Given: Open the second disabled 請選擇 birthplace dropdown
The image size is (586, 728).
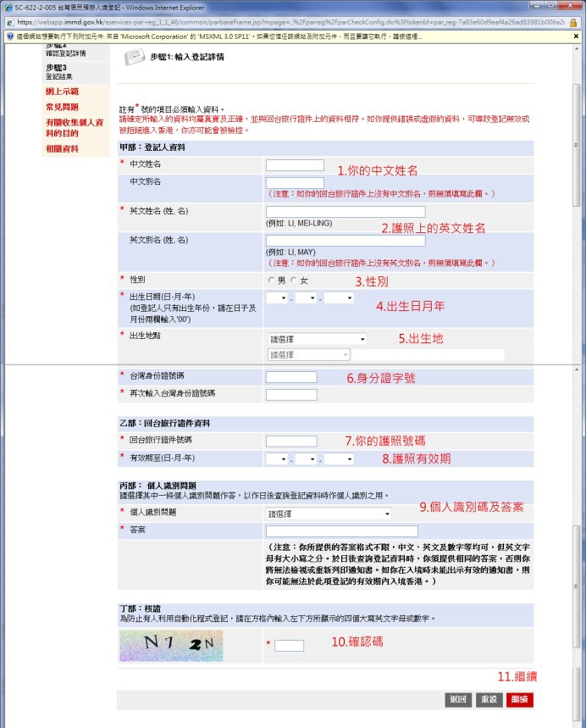Looking at the screenshot, I should tap(308, 355).
